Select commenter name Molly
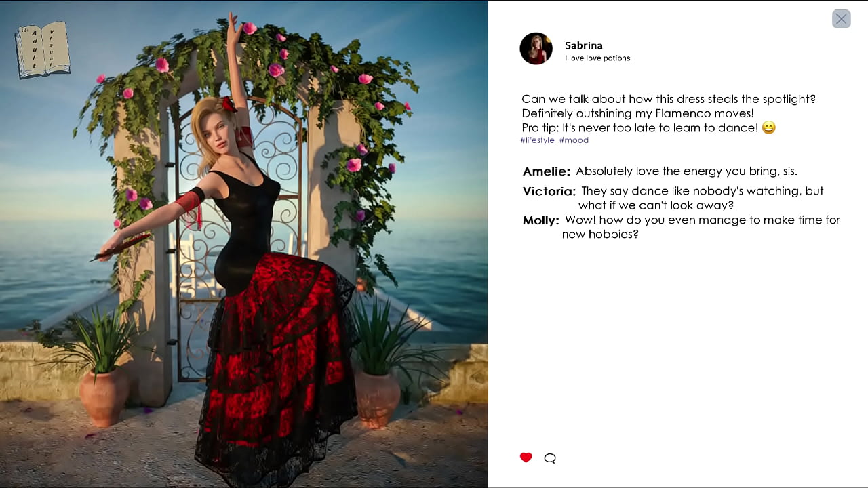Viewport: 868px width, 488px height. 540,220
